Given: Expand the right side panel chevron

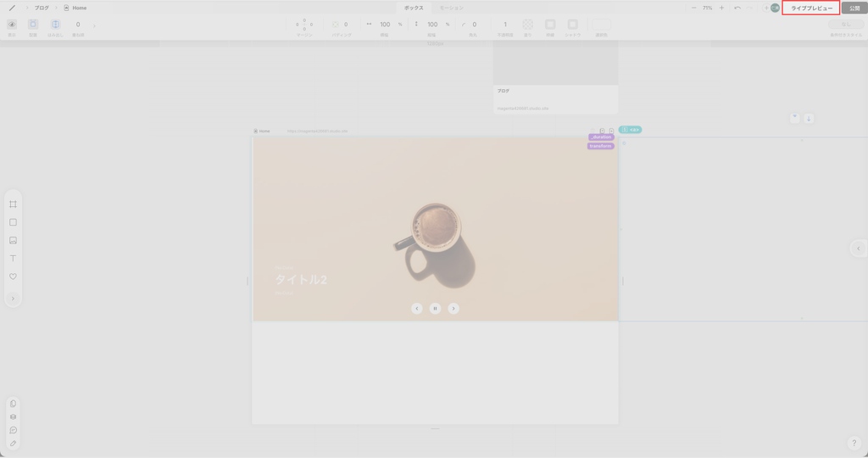Looking at the screenshot, I should (x=859, y=248).
